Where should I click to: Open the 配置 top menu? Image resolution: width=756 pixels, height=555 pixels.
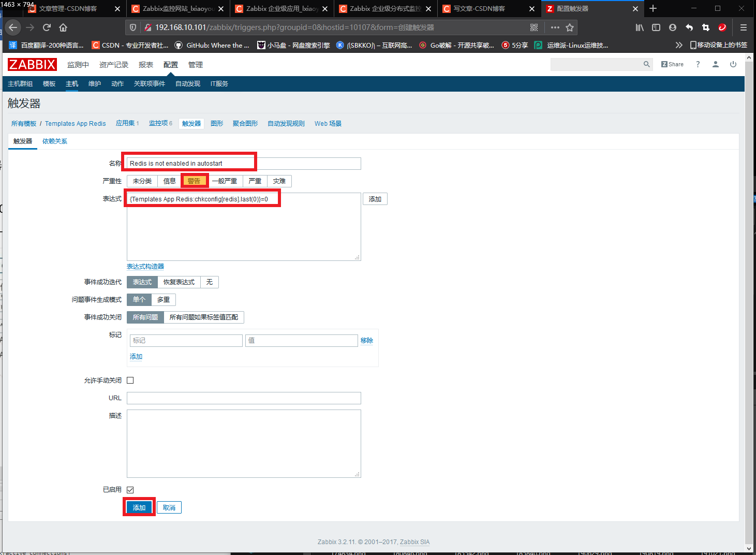click(171, 65)
